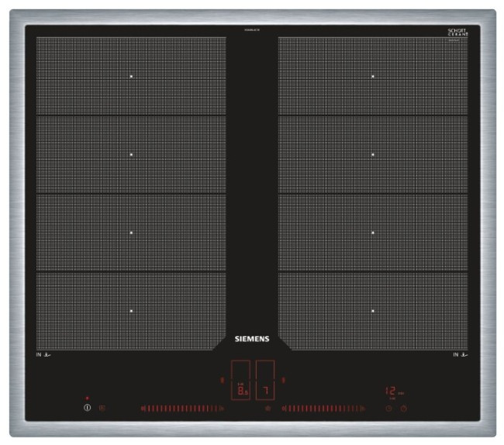The image size is (504, 445).
Task: Tap the sensor icon between the sliders
Action: [x=268, y=409]
